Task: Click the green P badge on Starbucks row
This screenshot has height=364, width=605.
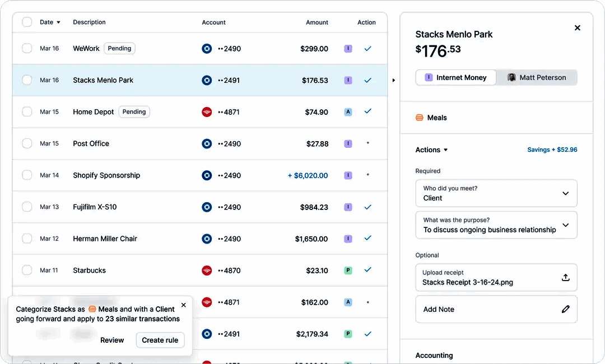Action: (x=348, y=270)
